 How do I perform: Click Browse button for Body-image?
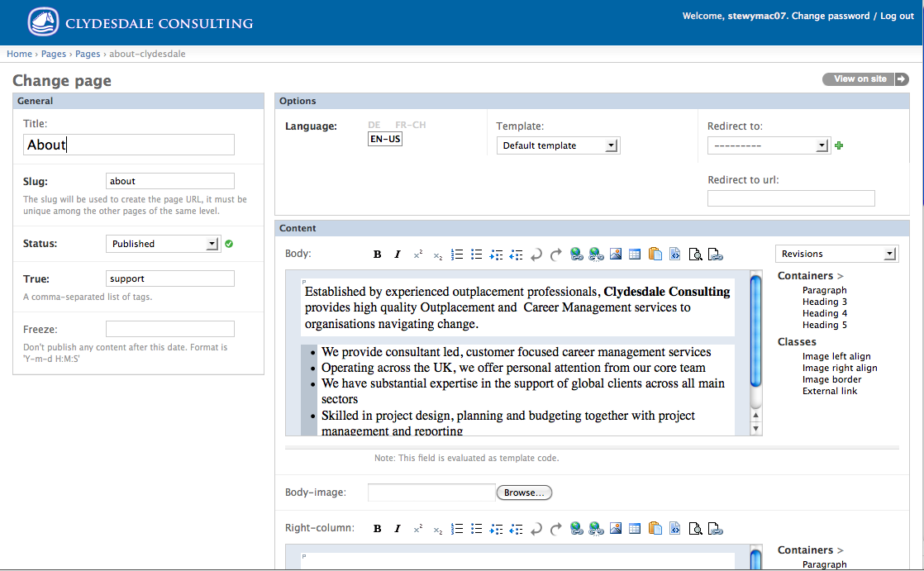point(524,492)
